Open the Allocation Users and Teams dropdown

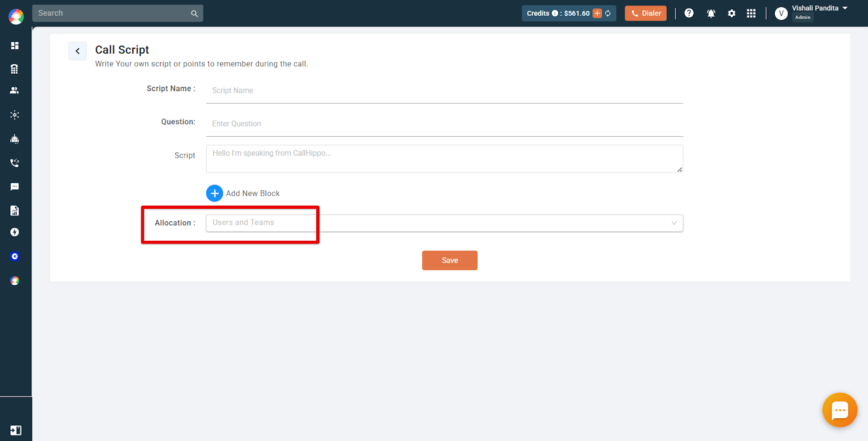click(444, 223)
